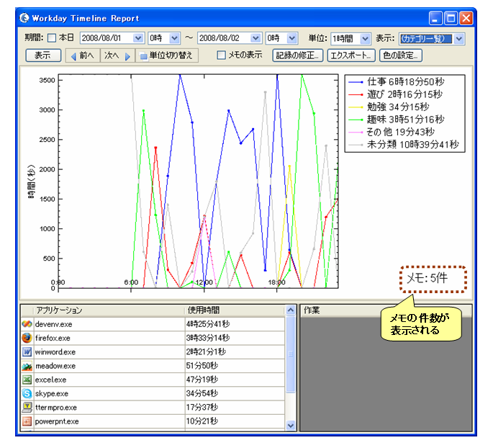Image resolution: width=493 pixels, height=448 pixels.
Task: Select the meadow.exe row name
Action: (x=55, y=366)
